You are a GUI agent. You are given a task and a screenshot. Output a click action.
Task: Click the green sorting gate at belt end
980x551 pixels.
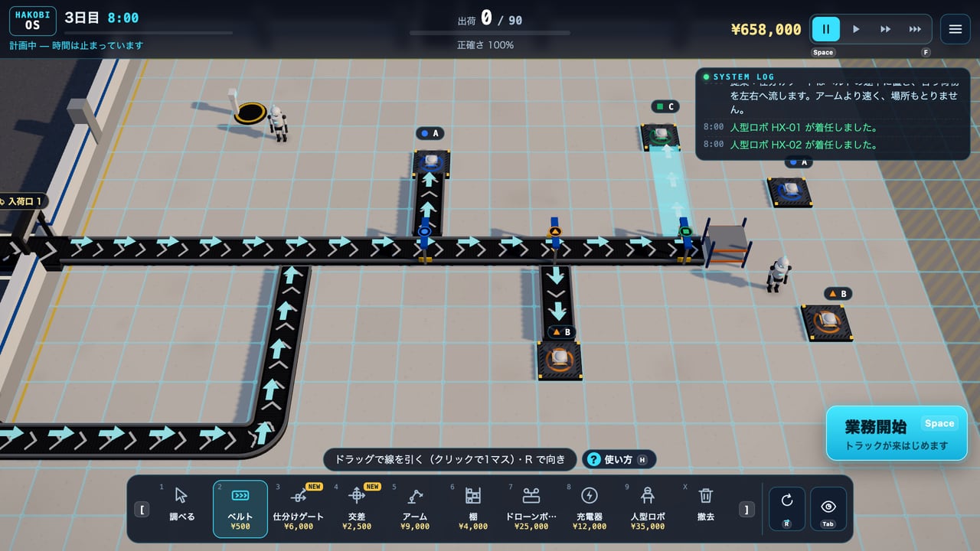coord(685,238)
